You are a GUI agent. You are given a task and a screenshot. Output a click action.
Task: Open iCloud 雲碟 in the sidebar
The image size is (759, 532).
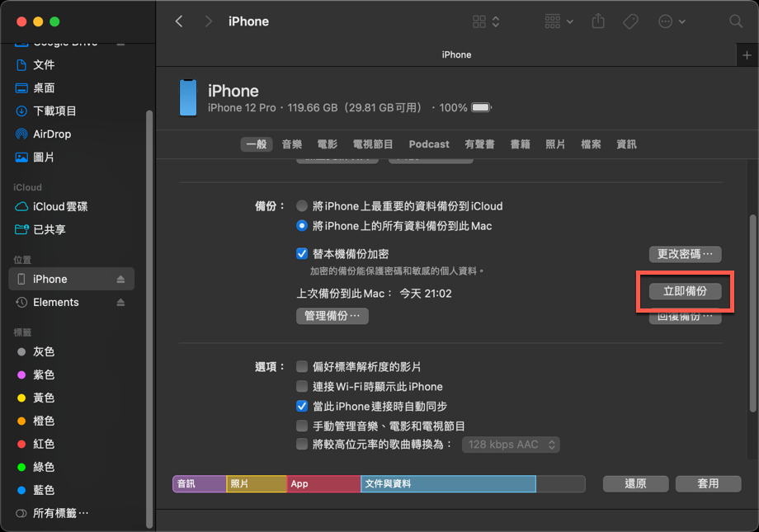60,207
